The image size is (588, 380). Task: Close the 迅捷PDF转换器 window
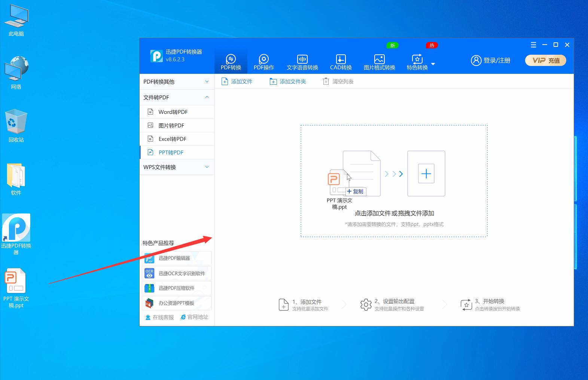click(x=567, y=45)
